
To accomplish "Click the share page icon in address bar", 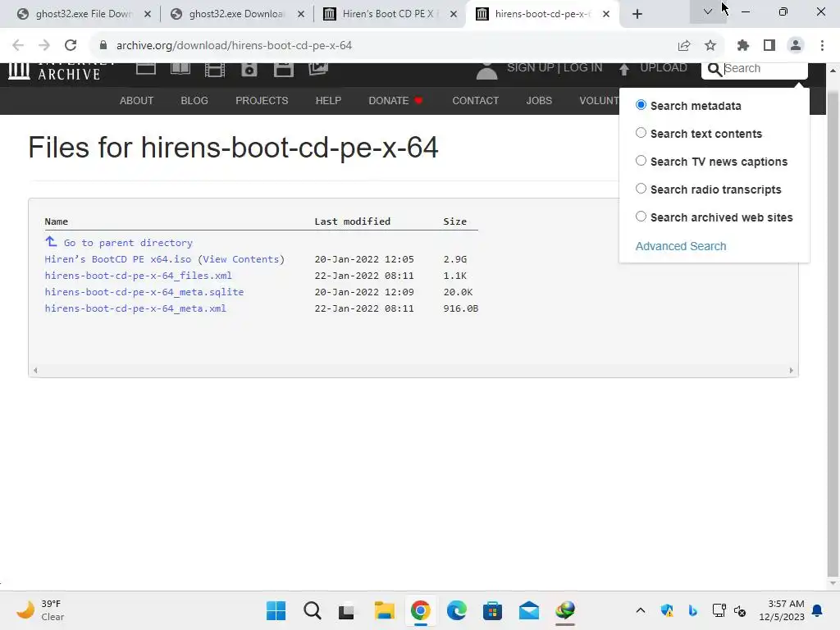I will pos(684,46).
